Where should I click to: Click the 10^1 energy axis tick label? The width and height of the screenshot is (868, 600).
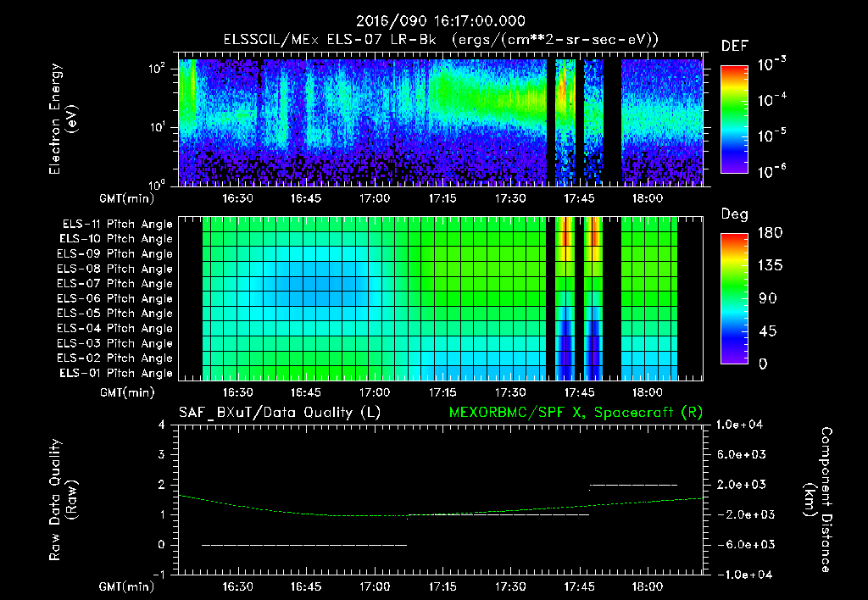[x=157, y=127]
